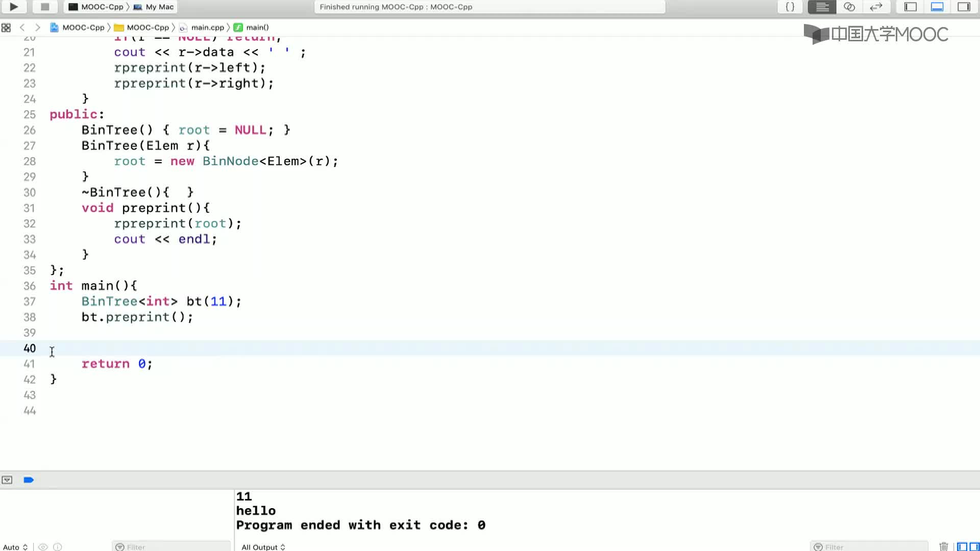Open the code snippet library braces button
Image resolution: width=980 pixels, height=551 pixels.
(790, 7)
